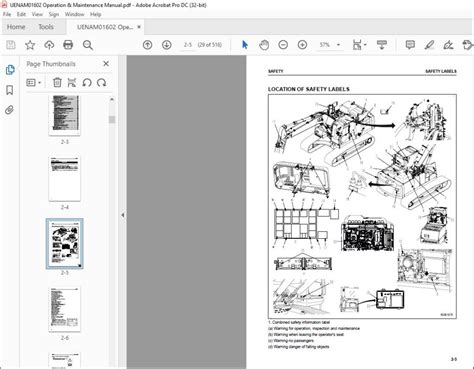Viewport: 474px width, 369px height.
Task: Open the thumbnails options dropdown
Action: coord(34,82)
